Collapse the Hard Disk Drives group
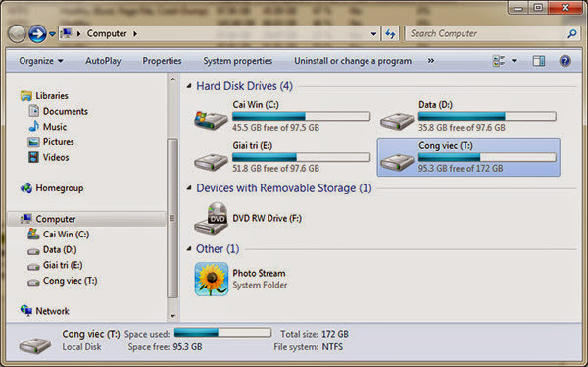The width and height of the screenshot is (588, 367). pyautogui.click(x=189, y=86)
